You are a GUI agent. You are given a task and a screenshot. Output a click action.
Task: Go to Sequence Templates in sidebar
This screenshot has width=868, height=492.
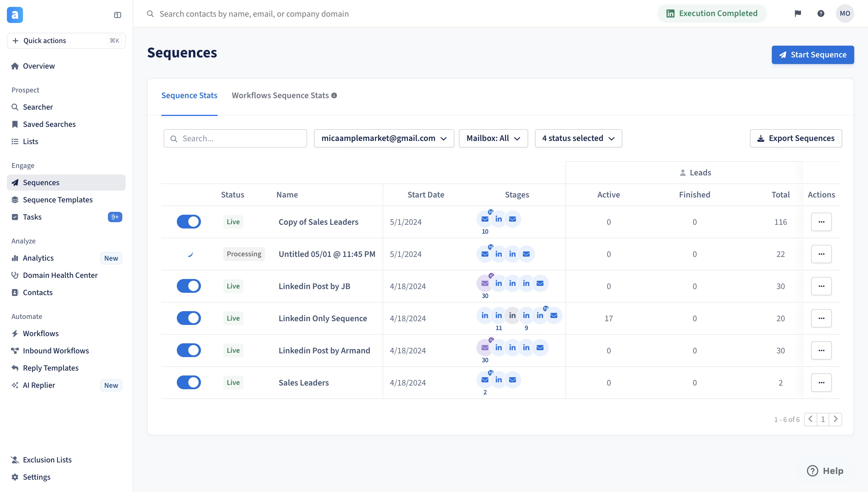[x=58, y=200]
